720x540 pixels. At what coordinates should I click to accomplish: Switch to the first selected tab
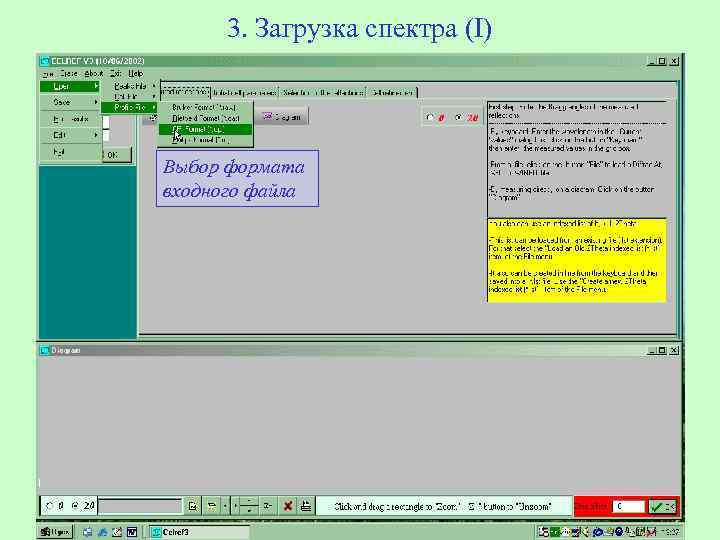coord(185,92)
